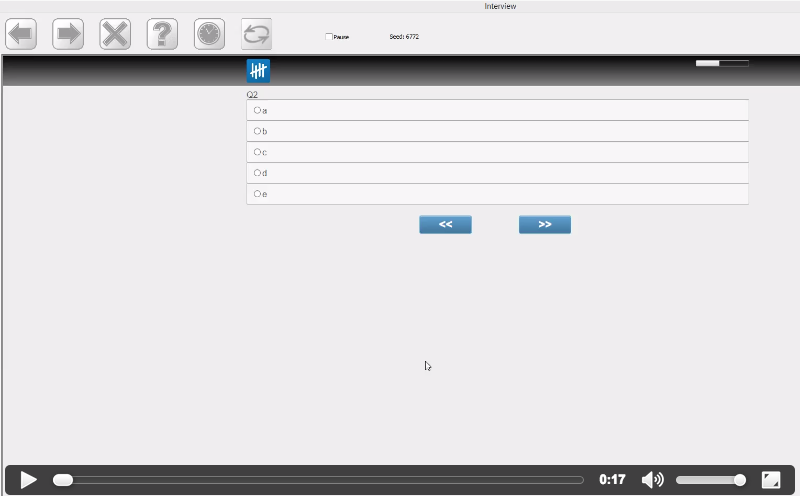Screen dimensions: 800x496
Task: Adjust the volume slider
Action: tap(711, 480)
